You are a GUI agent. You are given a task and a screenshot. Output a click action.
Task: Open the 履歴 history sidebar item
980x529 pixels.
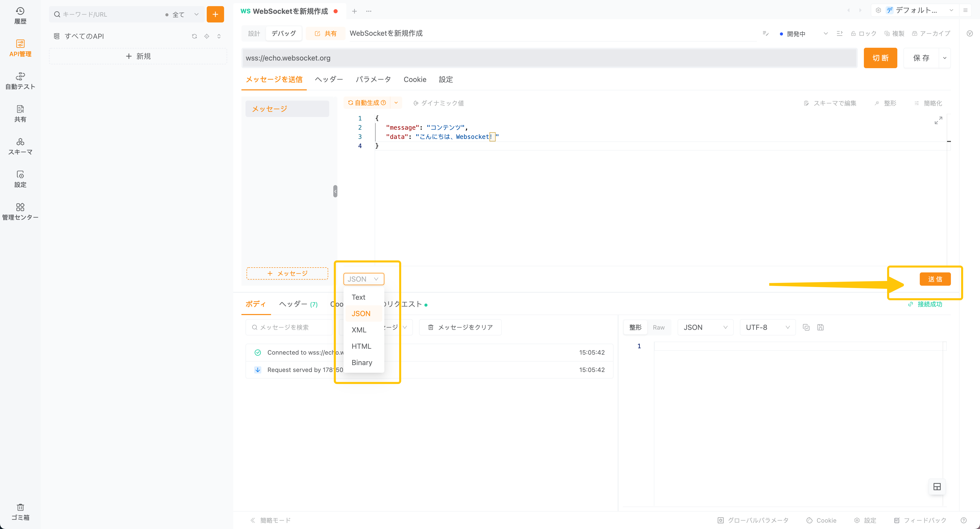[x=20, y=16]
